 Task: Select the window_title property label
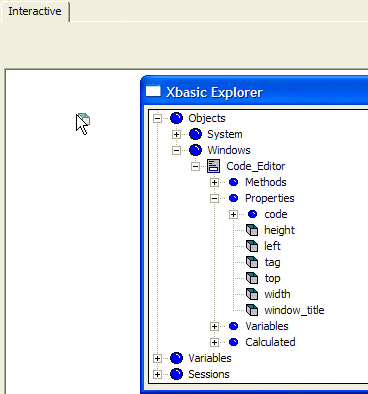pos(294,310)
